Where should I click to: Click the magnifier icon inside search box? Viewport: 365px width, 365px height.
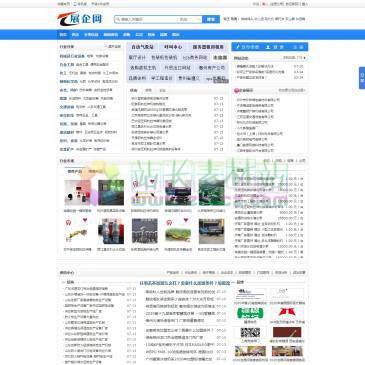click(x=118, y=19)
